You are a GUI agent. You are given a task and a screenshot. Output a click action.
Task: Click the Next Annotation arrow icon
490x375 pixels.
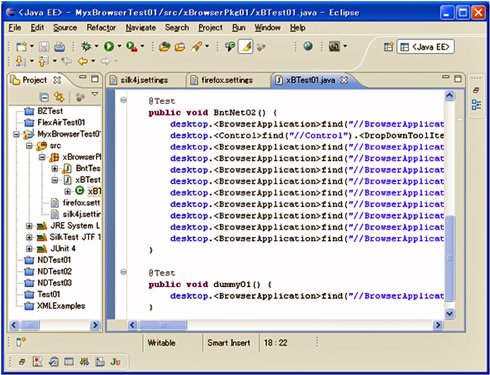click(x=20, y=61)
